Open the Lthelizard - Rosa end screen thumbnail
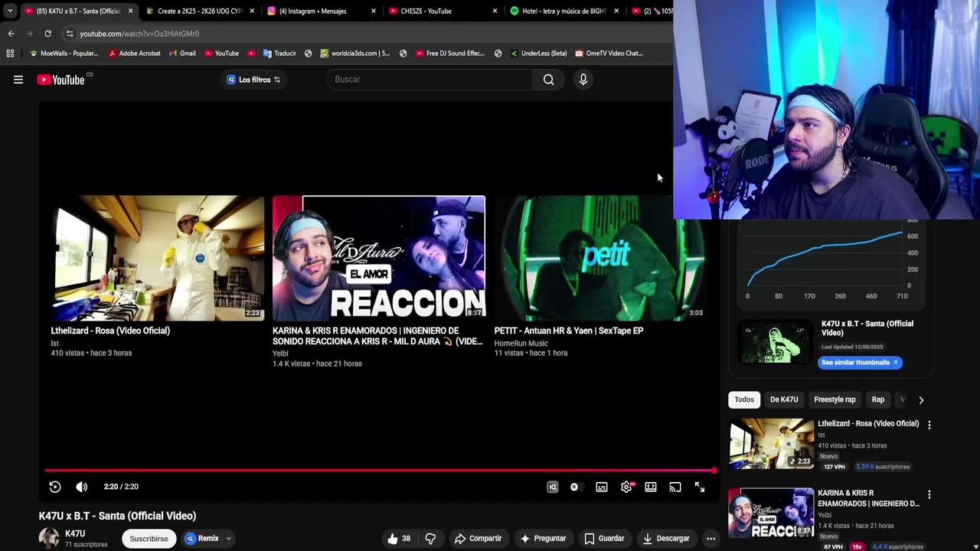The height and width of the screenshot is (551, 980). click(158, 258)
